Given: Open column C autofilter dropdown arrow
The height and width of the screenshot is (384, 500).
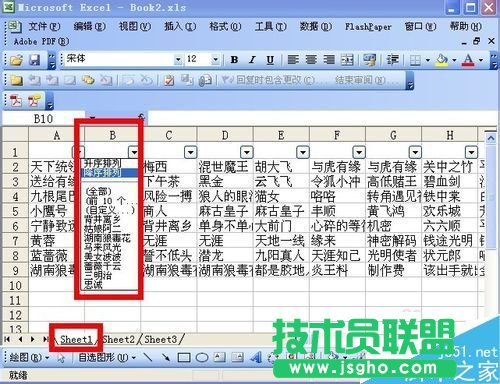Looking at the screenshot, I should coord(190,152).
